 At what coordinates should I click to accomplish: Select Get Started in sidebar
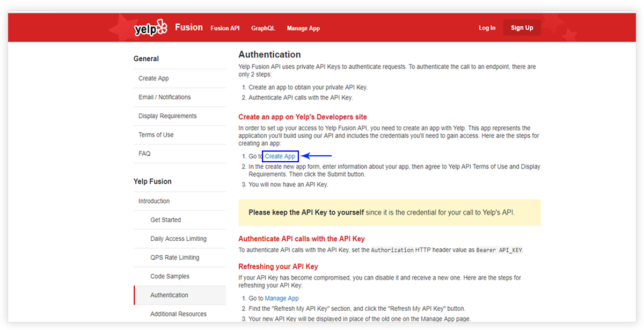[167, 219]
